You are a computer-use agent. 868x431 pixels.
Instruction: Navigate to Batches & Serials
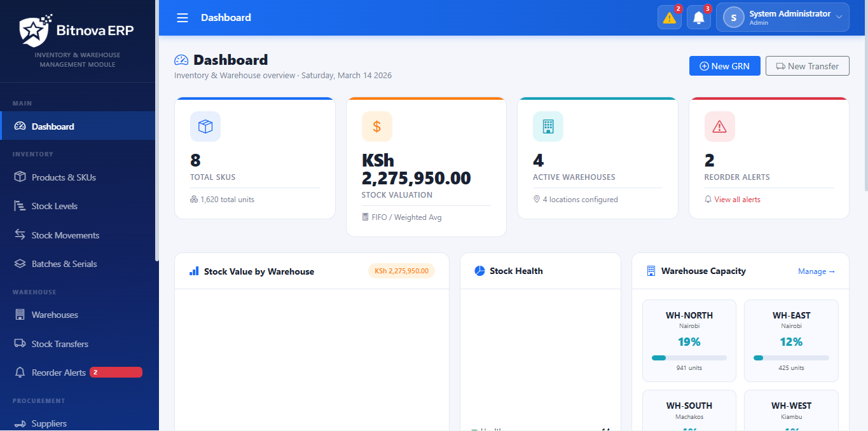pyautogui.click(x=78, y=264)
